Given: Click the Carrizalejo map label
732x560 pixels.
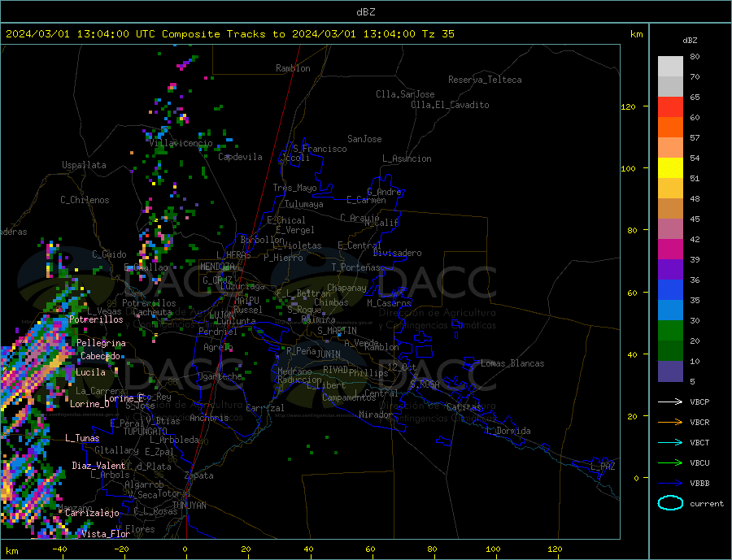Looking at the screenshot, I should tap(92, 514).
